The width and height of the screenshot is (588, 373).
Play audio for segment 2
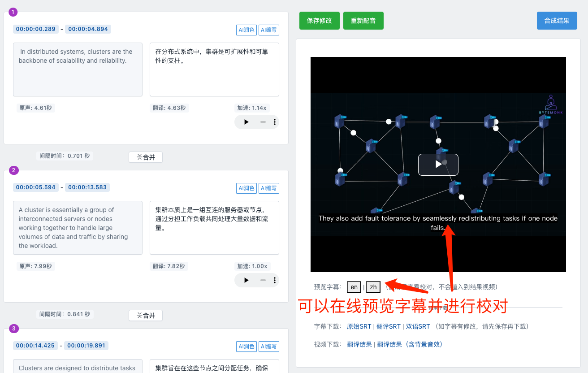[x=246, y=280]
